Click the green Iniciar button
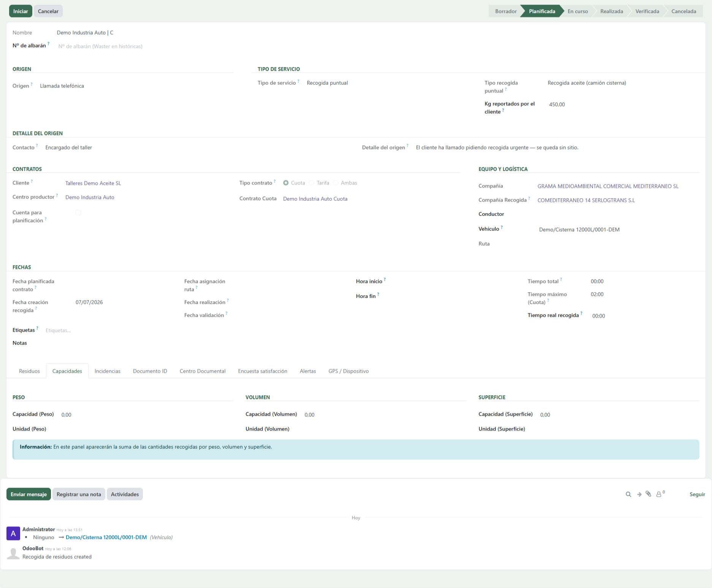This screenshot has width=712, height=588. pos(21,11)
